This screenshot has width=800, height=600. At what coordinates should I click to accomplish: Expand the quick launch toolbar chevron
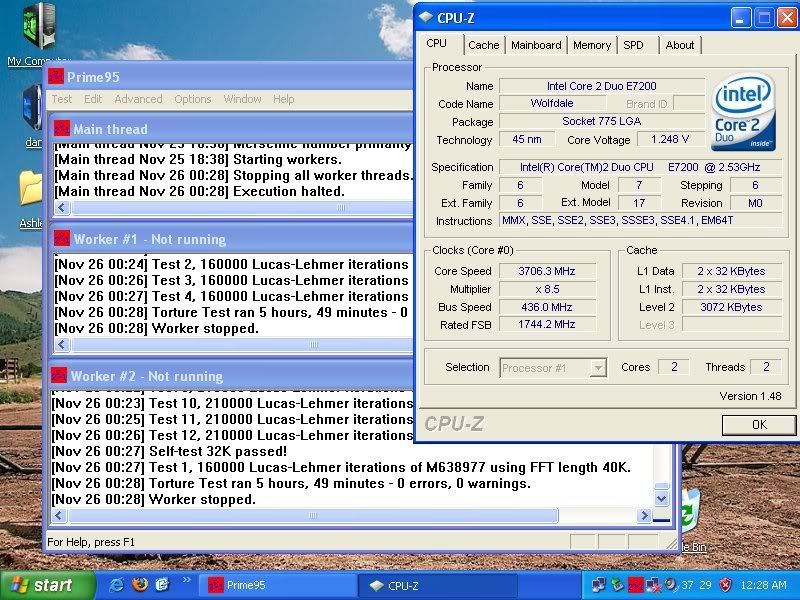click(x=186, y=580)
